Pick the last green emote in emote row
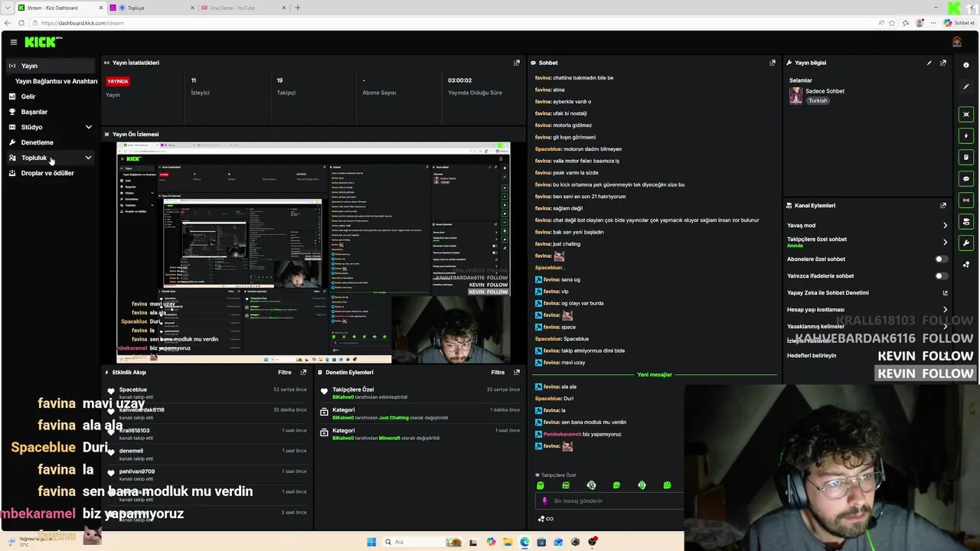The width and height of the screenshot is (980, 551). point(667,485)
